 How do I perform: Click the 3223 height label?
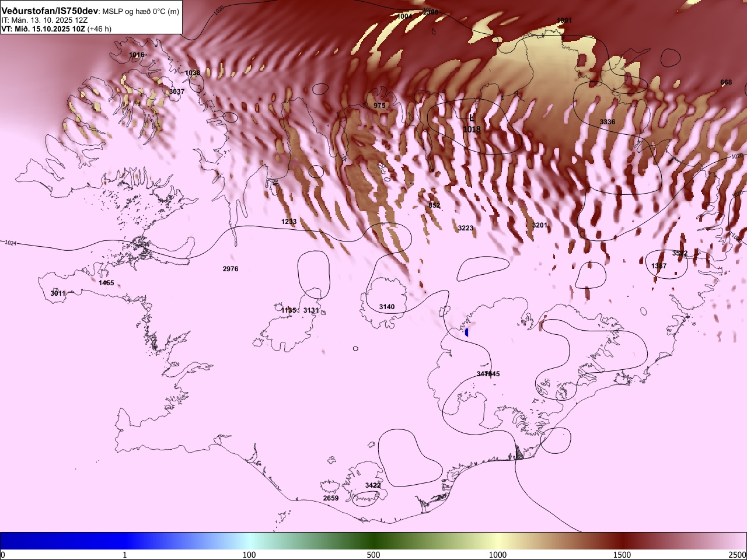[x=466, y=228]
